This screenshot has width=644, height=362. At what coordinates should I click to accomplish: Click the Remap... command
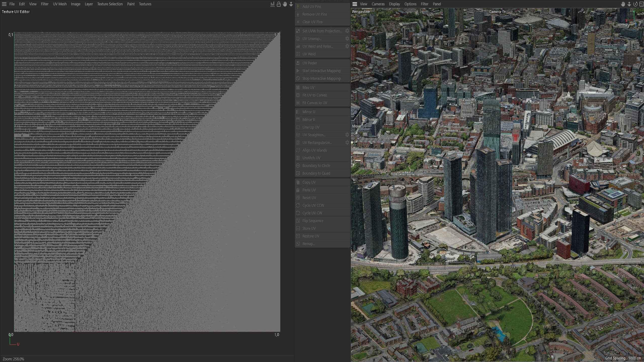pos(322,244)
